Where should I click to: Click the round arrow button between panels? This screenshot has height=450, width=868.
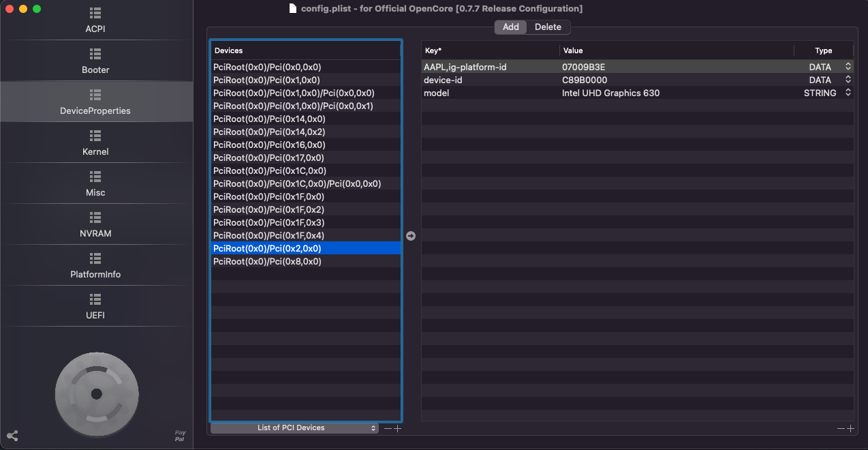click(x=411, y=236)
